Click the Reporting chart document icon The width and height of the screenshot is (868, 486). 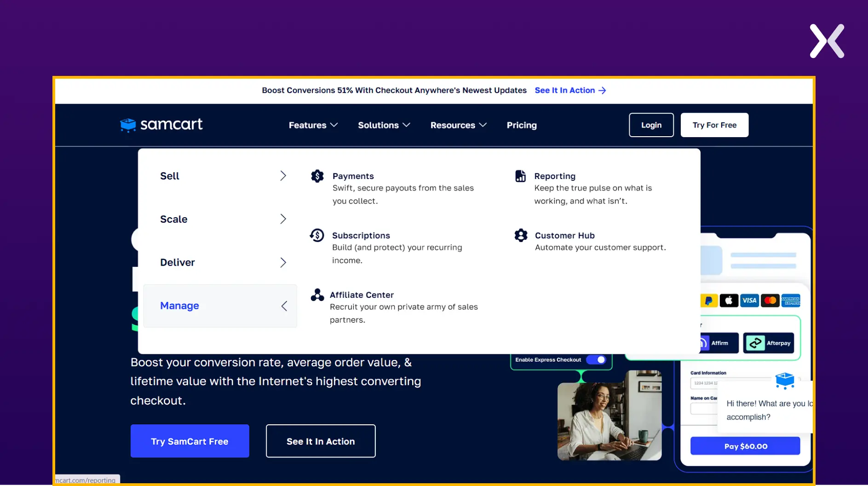click(520, 176)
